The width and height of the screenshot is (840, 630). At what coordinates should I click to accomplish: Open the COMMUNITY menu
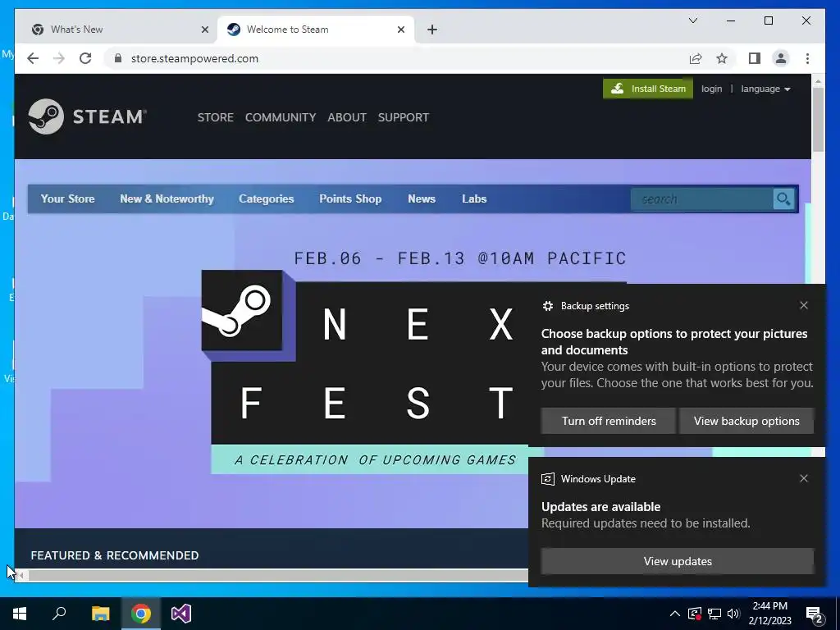281,117
